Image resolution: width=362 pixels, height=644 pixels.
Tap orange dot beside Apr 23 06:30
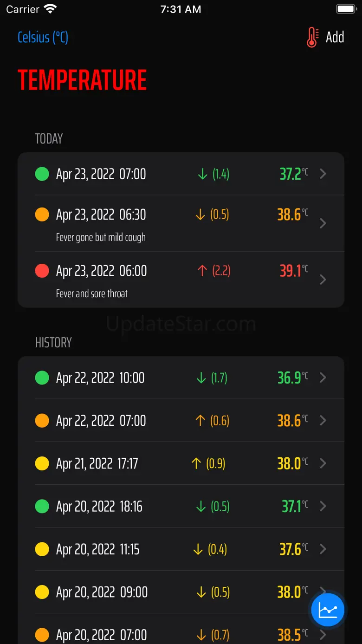[x=42, y=215]
